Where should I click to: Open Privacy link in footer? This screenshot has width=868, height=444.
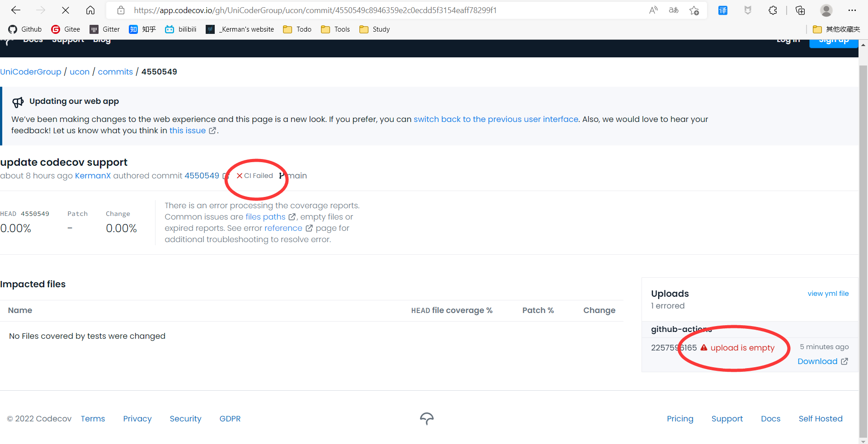137,419
